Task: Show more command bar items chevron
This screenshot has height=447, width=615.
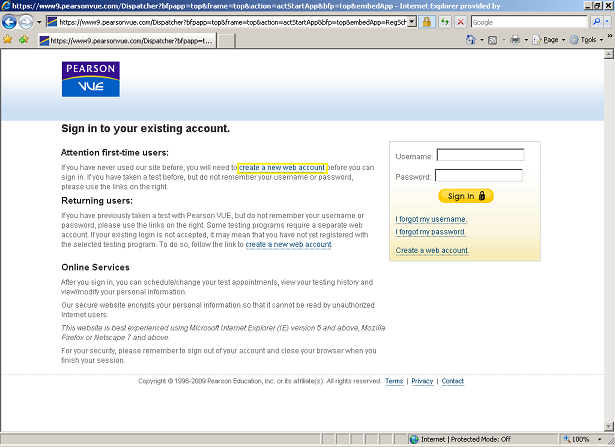Action: coord(610,36)
